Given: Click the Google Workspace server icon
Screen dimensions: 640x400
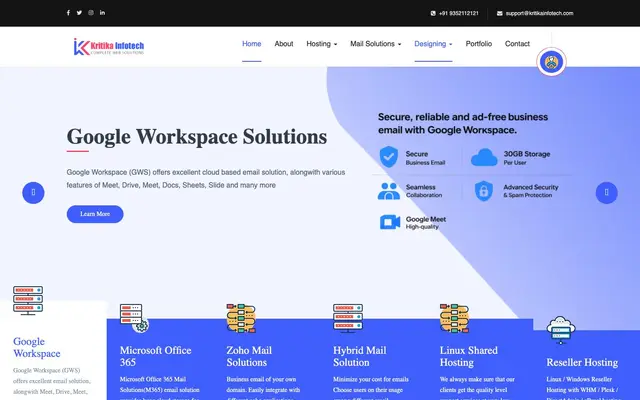Looking at the screenshot, I should (28, 300).
